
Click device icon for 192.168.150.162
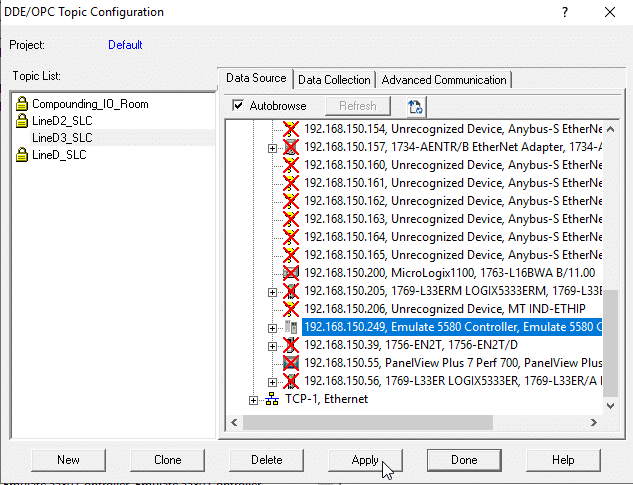coord(291,201)
